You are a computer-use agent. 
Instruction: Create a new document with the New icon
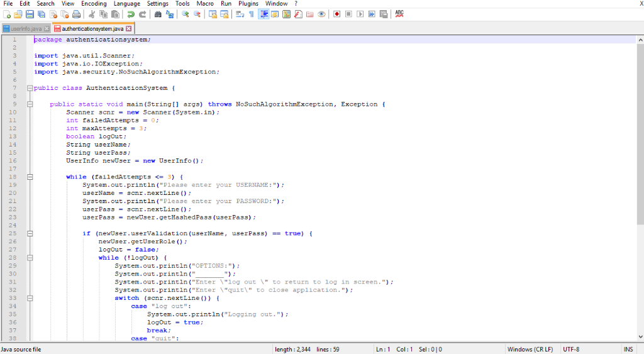click(7, 14)
